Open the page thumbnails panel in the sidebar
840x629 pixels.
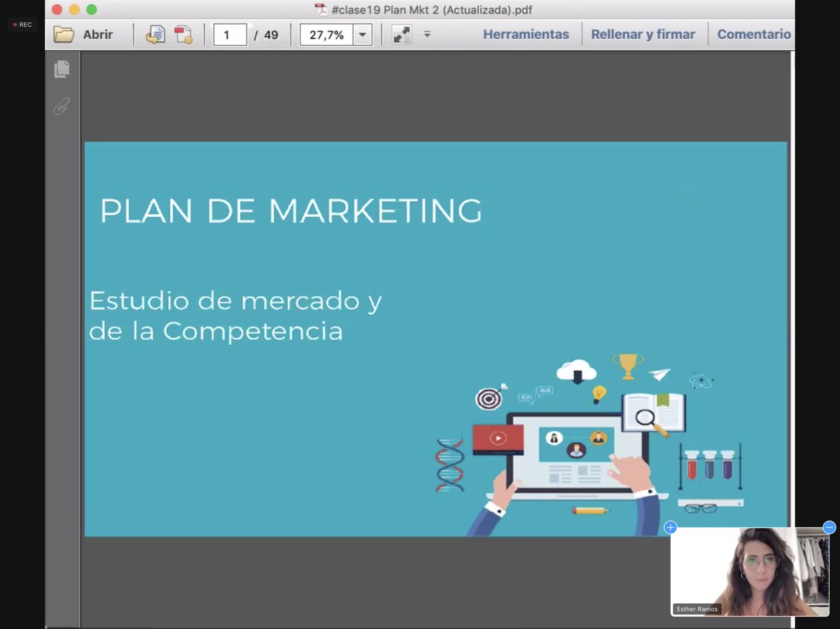point(62,69)
